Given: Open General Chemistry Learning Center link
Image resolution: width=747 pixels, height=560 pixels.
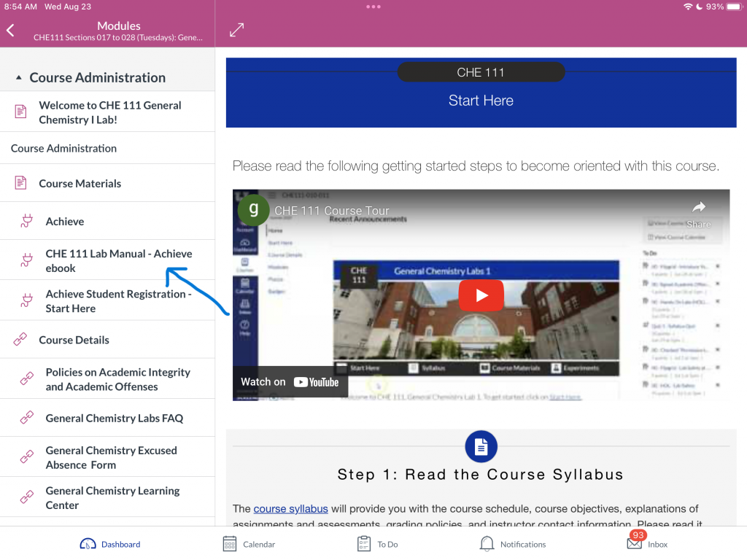Looking at the screenshot, I should click(x=112, y=497).
